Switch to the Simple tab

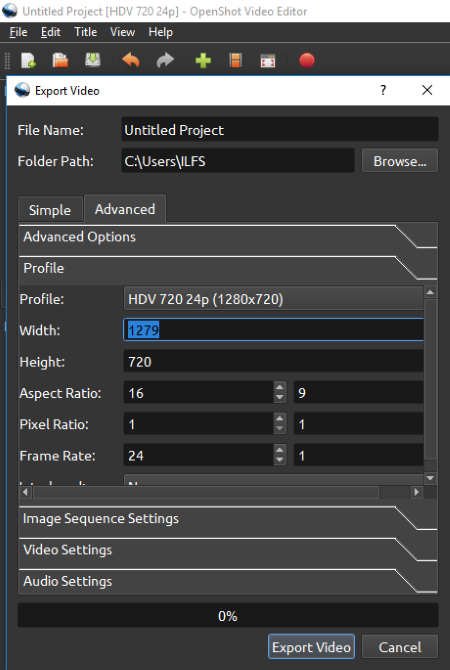point(50,210)
